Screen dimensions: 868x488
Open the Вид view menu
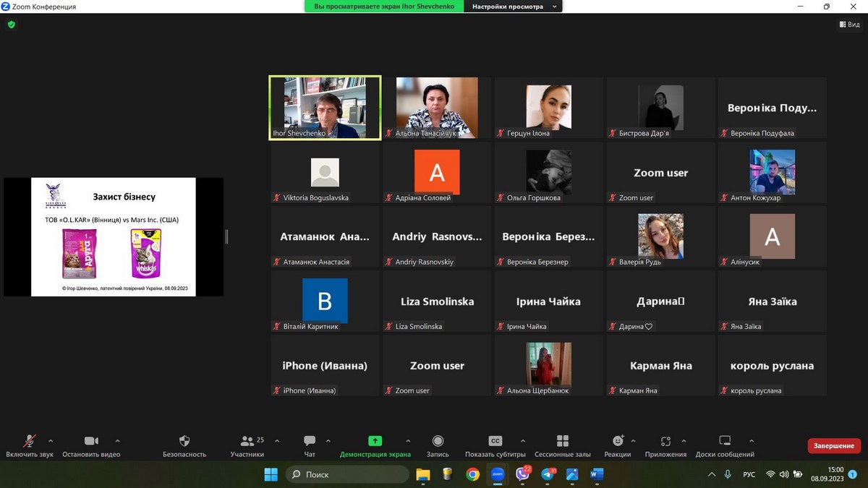(850, 25)
